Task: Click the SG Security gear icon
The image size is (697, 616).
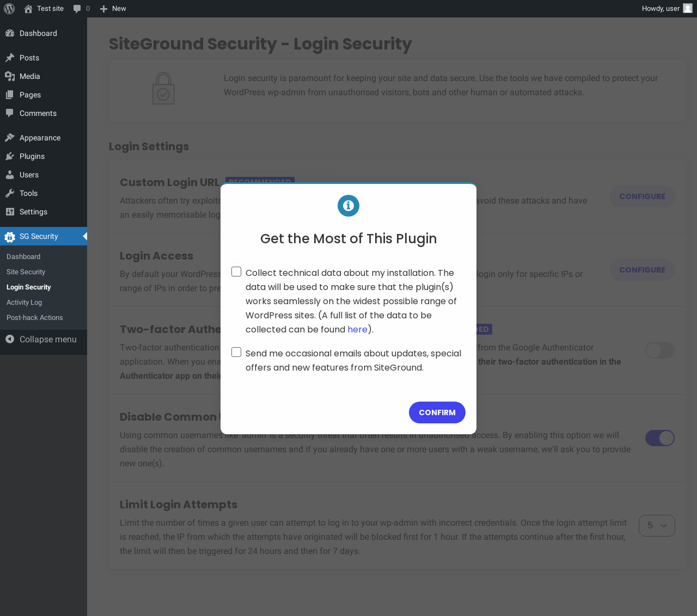Action: click(x=10, y=237)
